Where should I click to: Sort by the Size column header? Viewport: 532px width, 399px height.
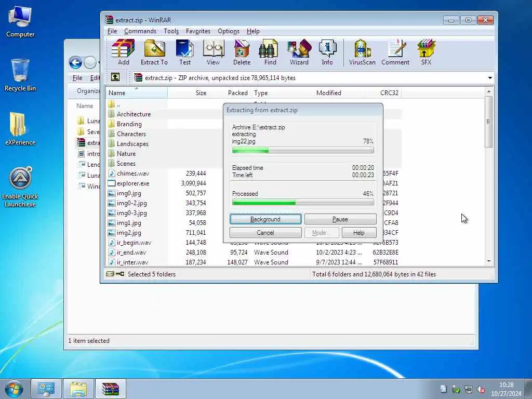click(188, 92)
